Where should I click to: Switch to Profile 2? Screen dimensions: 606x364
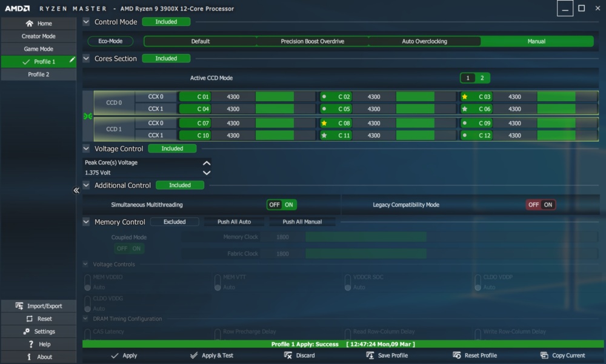(x=39, y=74)
